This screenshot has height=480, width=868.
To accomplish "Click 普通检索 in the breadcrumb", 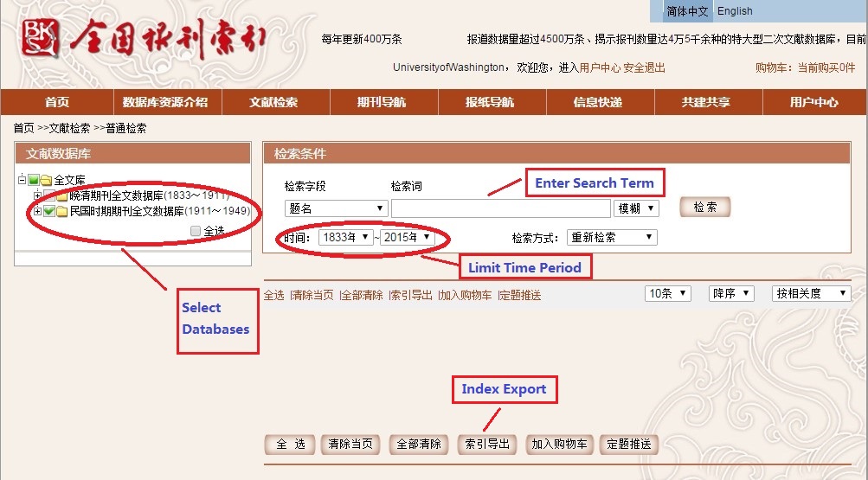I will [x=126, y=128].
